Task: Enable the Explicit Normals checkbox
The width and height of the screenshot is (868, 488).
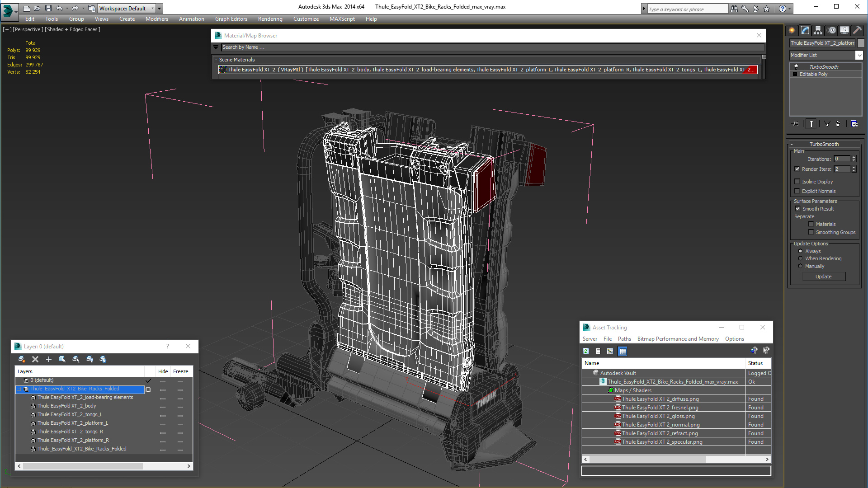Action: point(797,191)
